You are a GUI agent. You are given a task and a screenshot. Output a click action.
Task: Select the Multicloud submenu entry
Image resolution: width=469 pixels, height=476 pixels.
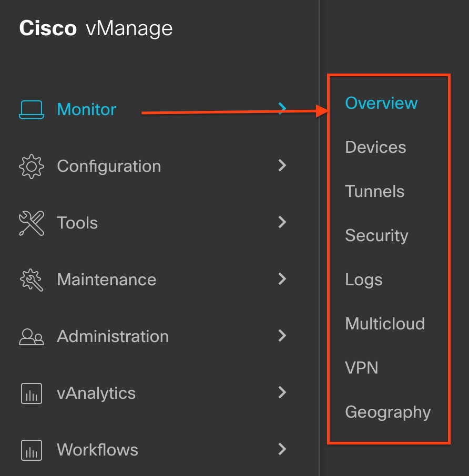pos(385,324)
